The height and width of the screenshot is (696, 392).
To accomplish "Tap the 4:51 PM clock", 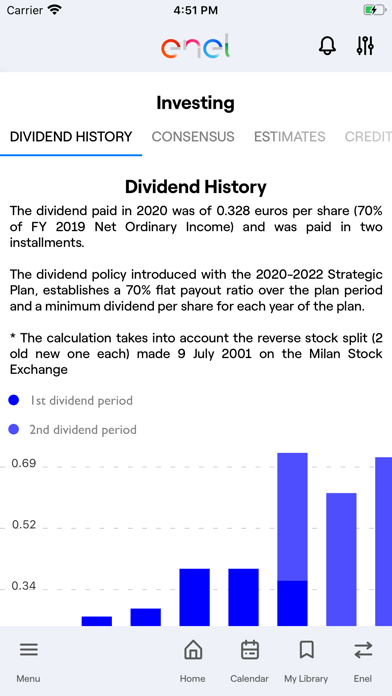I will click(x=196, y=10).
